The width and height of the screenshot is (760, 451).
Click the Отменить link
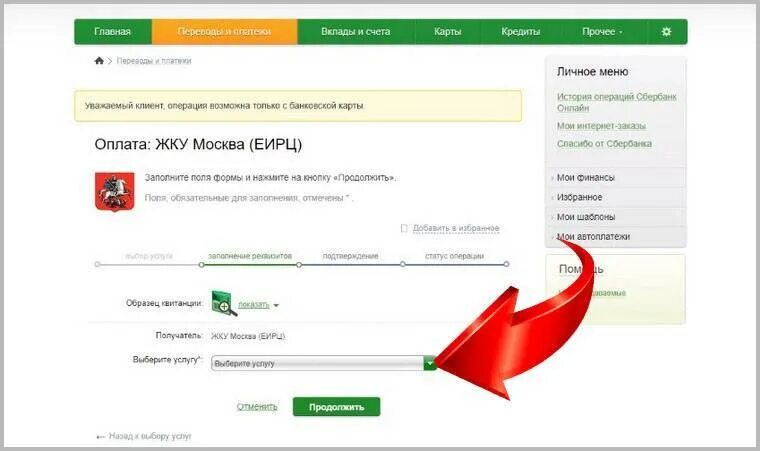(x=257, y=406)
